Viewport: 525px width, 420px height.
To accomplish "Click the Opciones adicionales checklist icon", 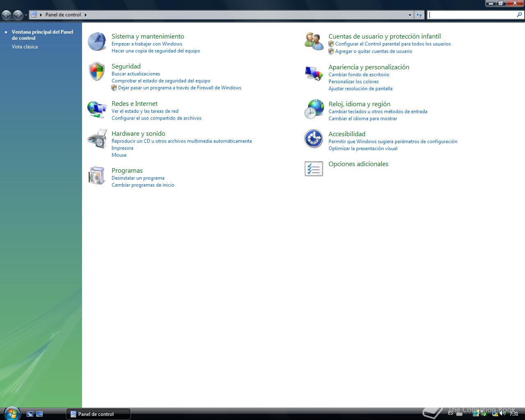I will (x=314, y=169).
